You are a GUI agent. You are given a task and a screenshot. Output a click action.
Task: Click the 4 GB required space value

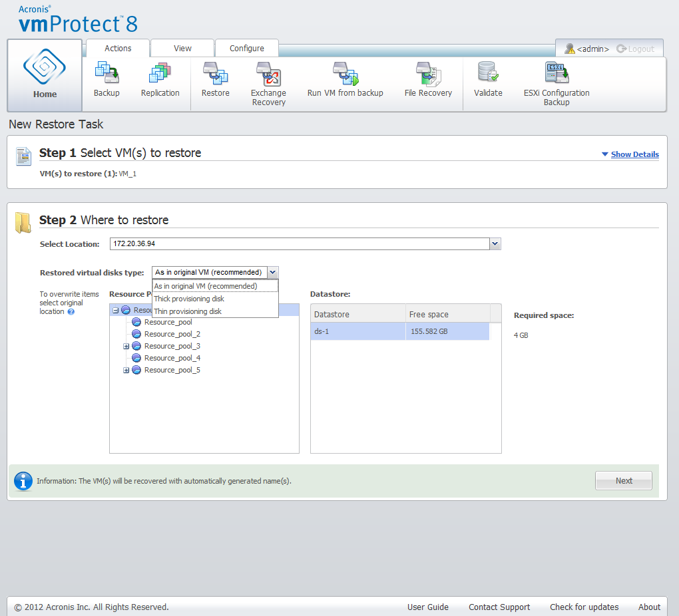tap(521, 335)
